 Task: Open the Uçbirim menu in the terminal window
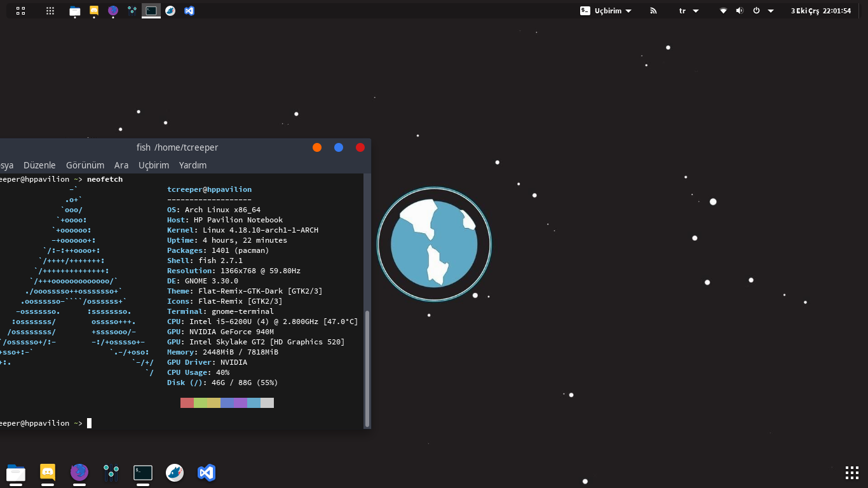pos(154,165)
